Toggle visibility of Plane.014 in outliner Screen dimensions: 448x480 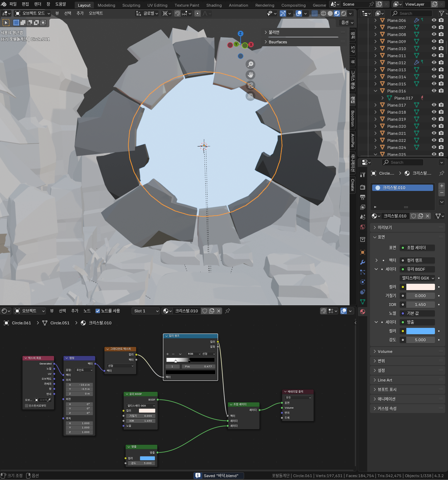tap(434, 77)
